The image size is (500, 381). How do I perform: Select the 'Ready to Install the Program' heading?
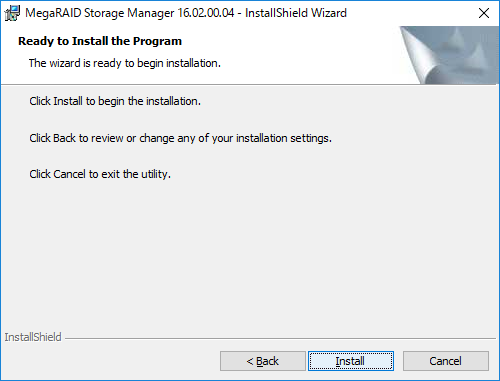[100, 41]
